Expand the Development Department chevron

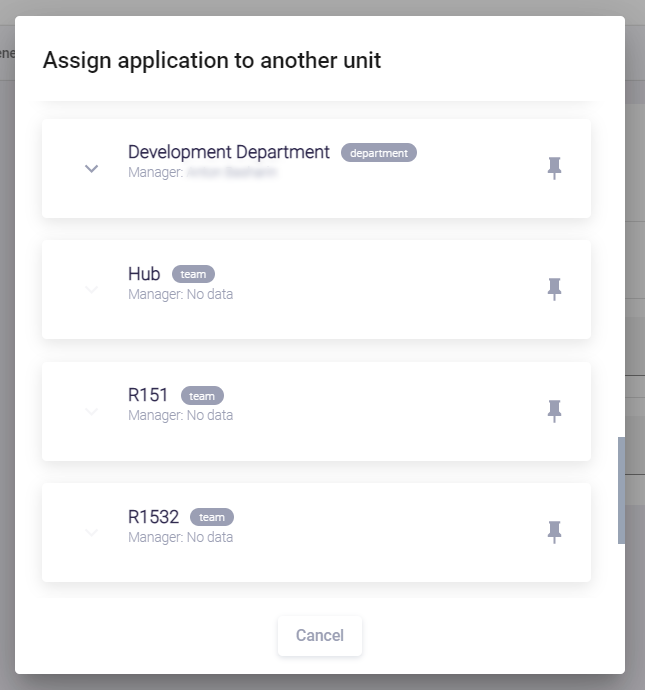[x=92, y=168]
